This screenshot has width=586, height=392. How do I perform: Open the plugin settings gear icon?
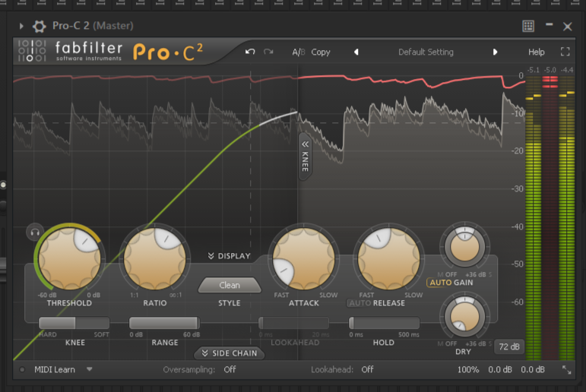tap(39, 26)
